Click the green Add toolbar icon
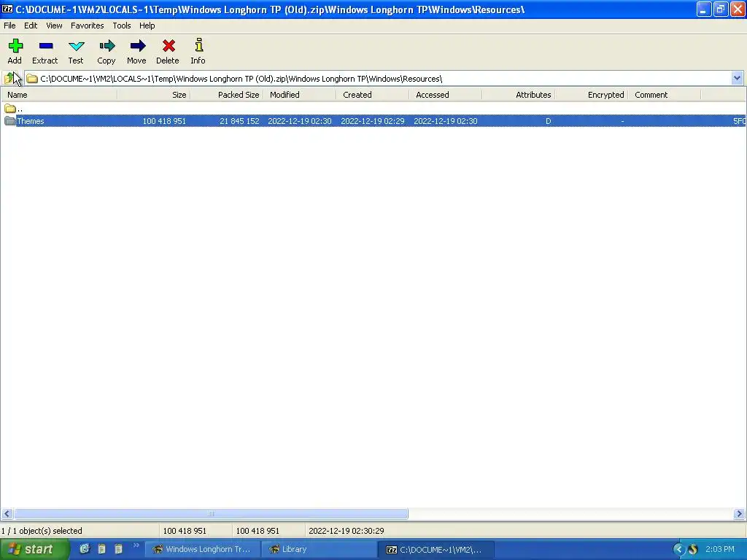The width and height of the screenshot is (747, 560). [15, 46]
